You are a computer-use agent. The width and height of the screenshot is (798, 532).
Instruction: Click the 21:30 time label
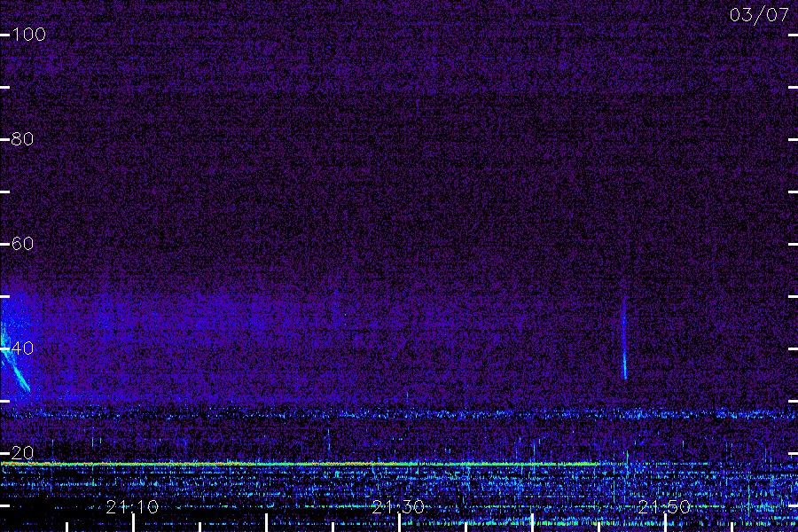point(398,507)
